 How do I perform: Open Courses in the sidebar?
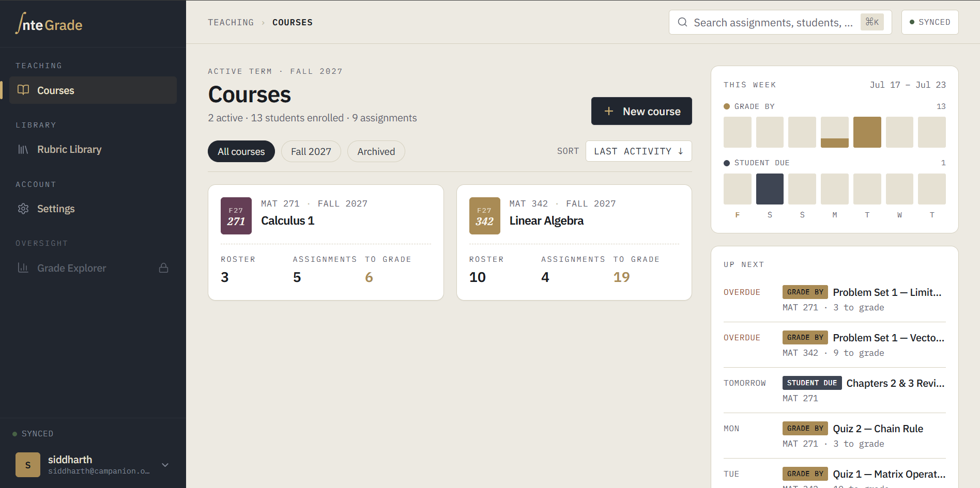93,90
